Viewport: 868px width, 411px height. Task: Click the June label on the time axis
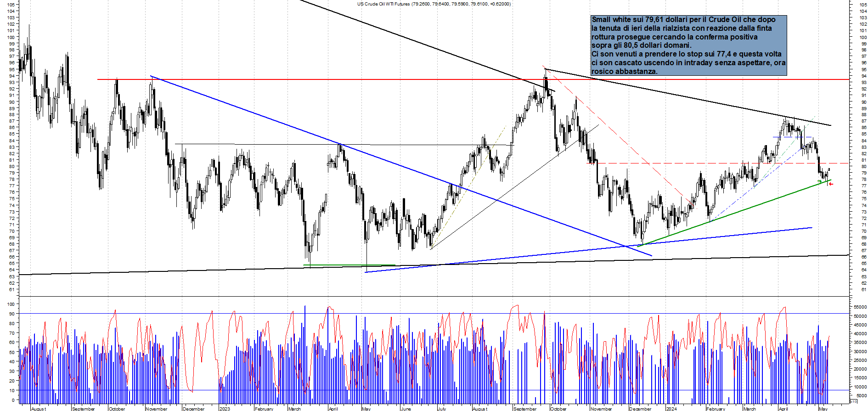click(406, 408)
